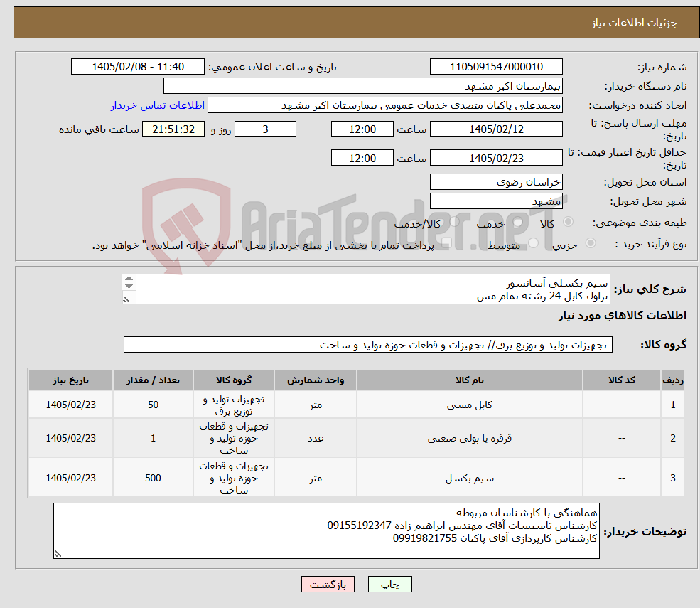Click the delivery city field مشهد
This screenshot has width=700, height=608.
pyautogui.click(x=496, y=201)
